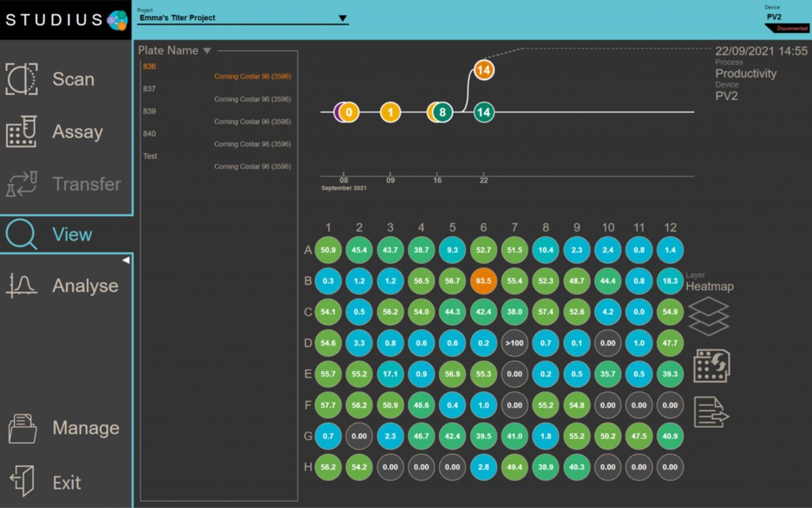812x508 pixels.
Task: Click the Exit door icon
Action: (x=22, y=481)
